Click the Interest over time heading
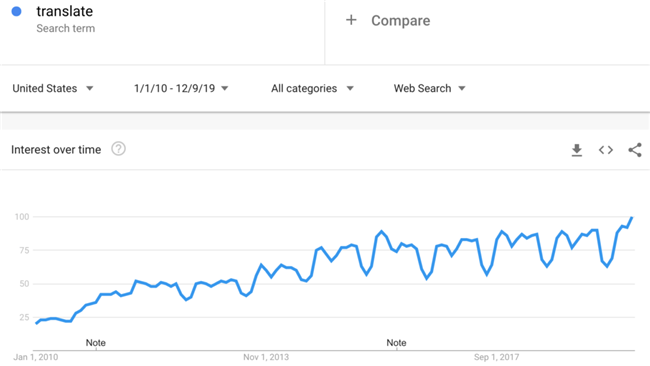The width and height of the screenshot is (650, 366). click(x=56, y=150)
